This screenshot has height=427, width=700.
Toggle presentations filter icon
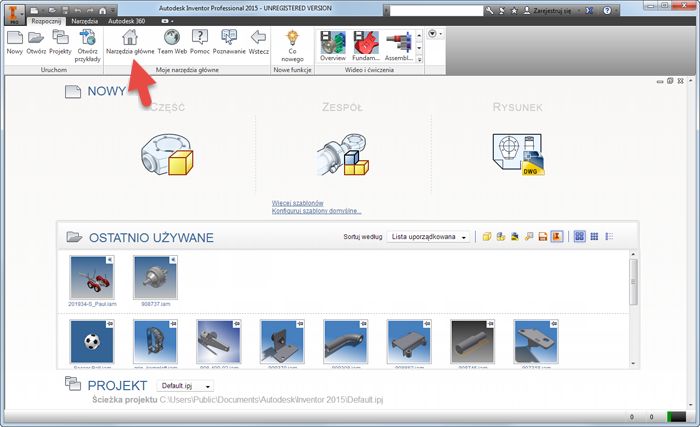click(x=529, y=237)
